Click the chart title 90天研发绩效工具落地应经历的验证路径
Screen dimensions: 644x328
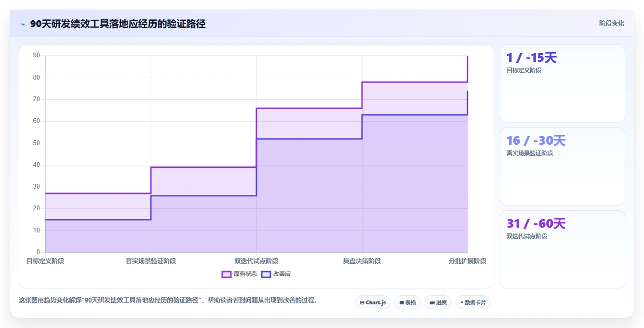coord(118,24)
